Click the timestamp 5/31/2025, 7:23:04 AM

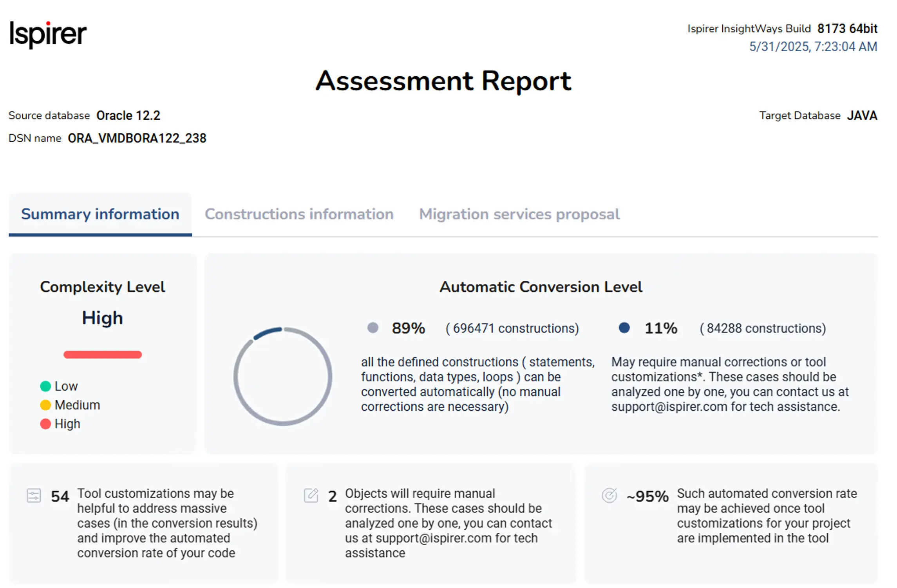click(x=814, y=47)
